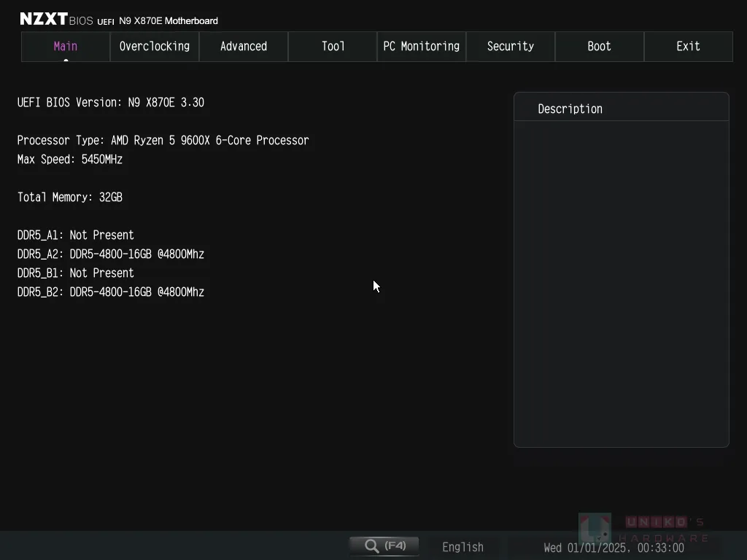Click the date and time display
747x560 pixels.
pyautogui.click(x=614, y=548)
